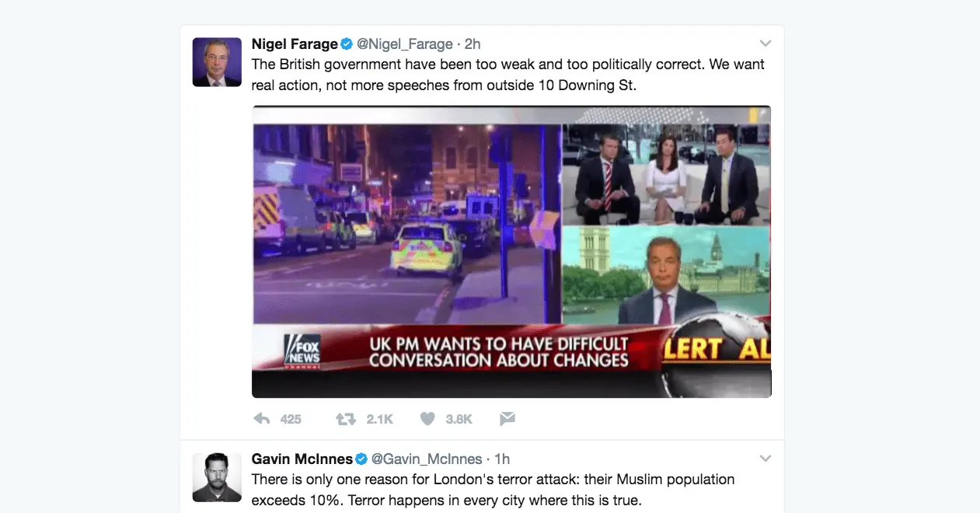Open the Nigel Farage display name link
The height and width of the screenshot is (513, 980).
pos(295,44)
